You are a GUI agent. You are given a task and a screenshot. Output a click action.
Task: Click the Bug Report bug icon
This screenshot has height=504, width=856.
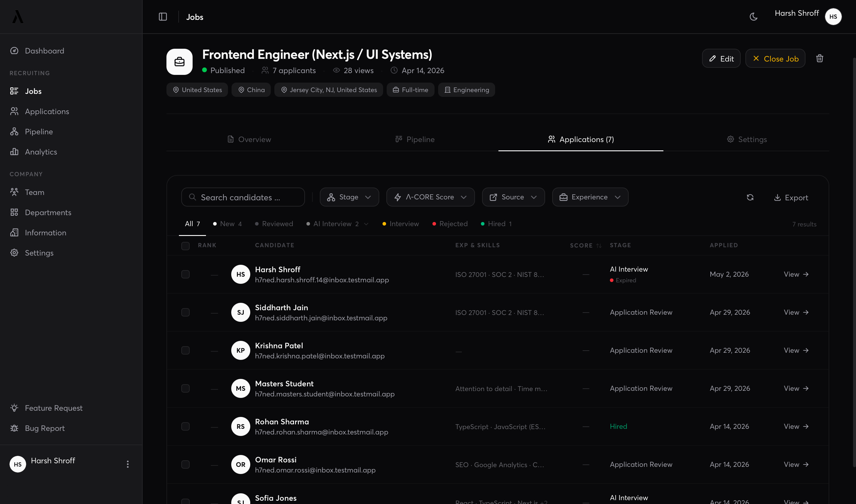14,428
